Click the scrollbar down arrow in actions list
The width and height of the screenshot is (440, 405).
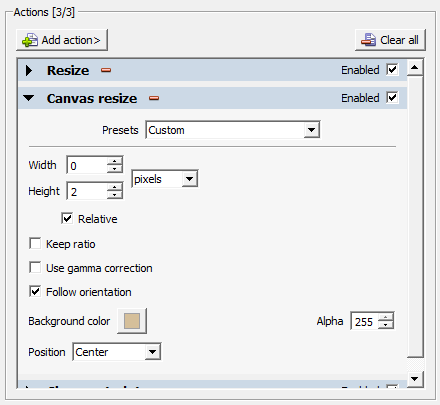tap(415, 379)
